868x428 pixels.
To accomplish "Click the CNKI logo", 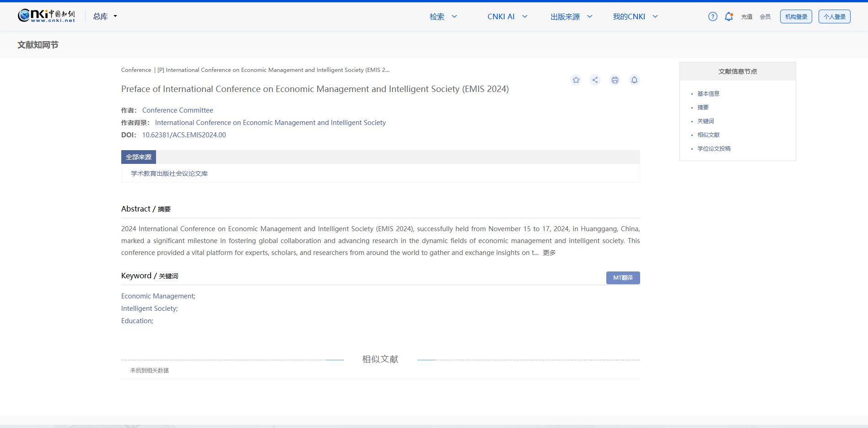I will (46, 16).
